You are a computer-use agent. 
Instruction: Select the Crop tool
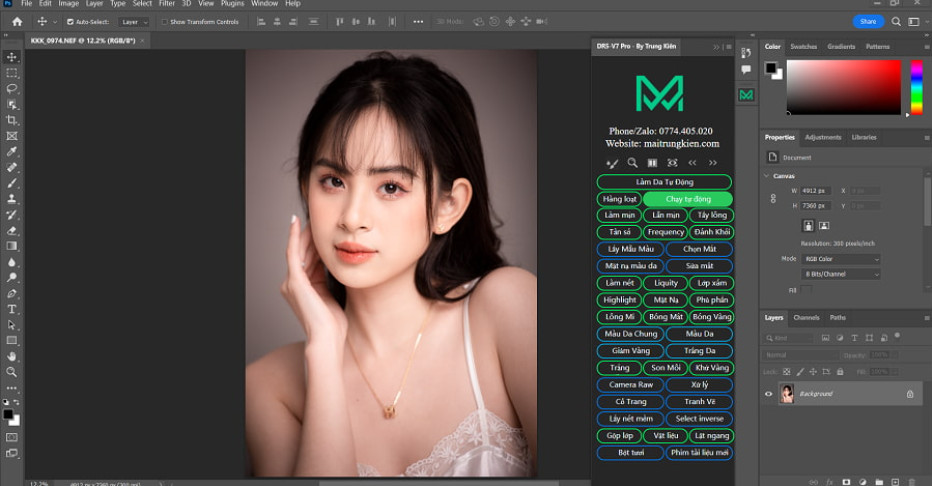pos(12,120)
